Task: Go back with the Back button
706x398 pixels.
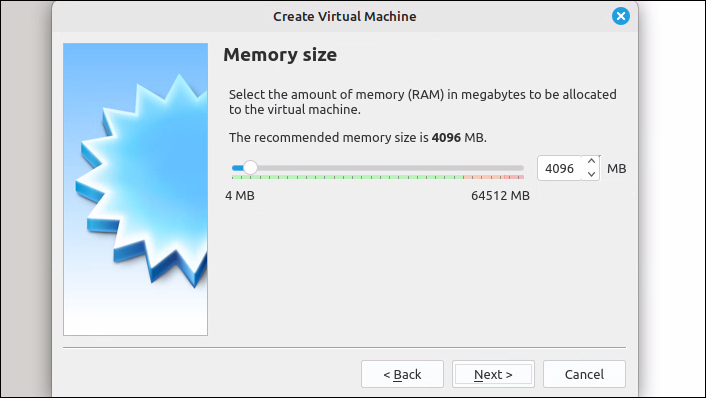Action: pos(402,374)
